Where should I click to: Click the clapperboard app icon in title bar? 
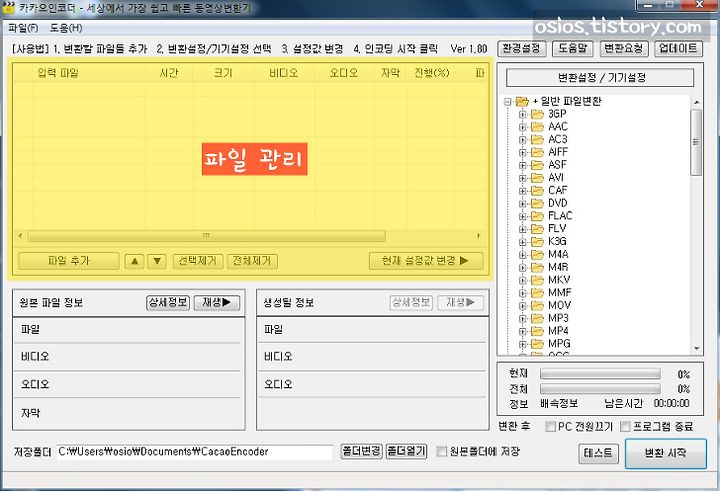[9, 7]
